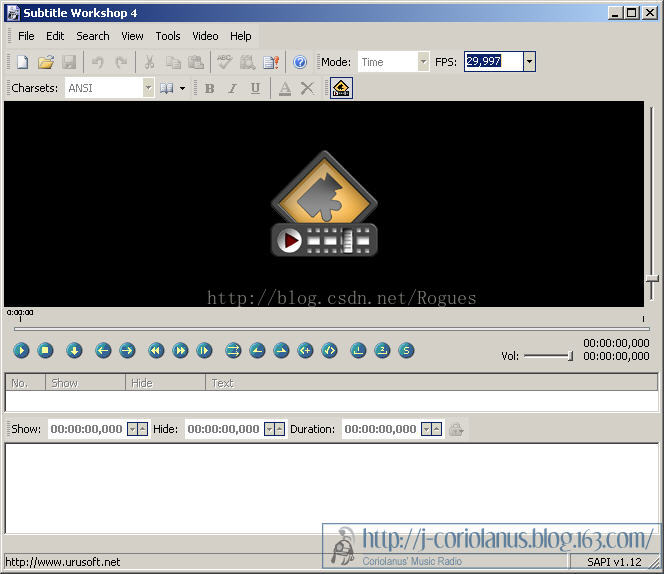Click the step-forward playback button
This screenshot has height=574, width=664.
click(204, 350)
